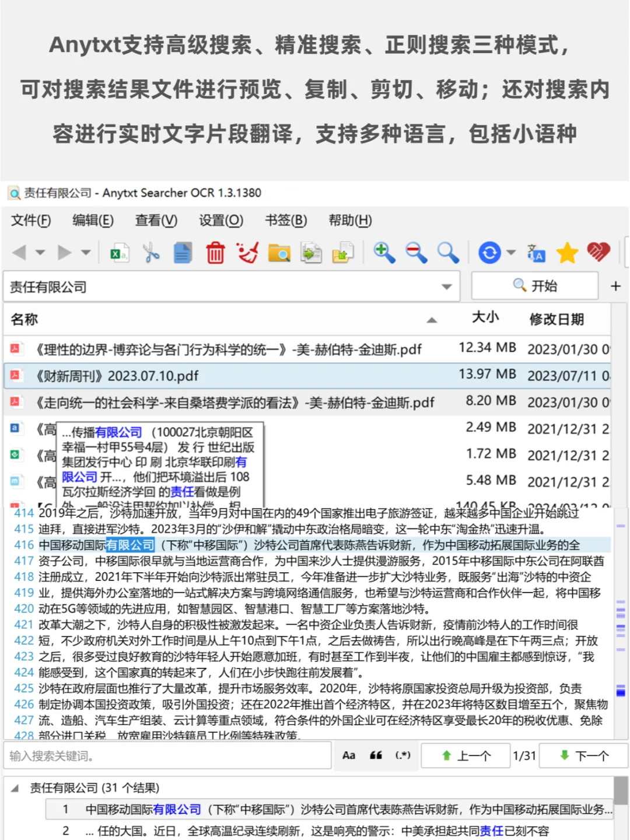
Task: Delete selected file with trash icon
Action: click(215, 253)
